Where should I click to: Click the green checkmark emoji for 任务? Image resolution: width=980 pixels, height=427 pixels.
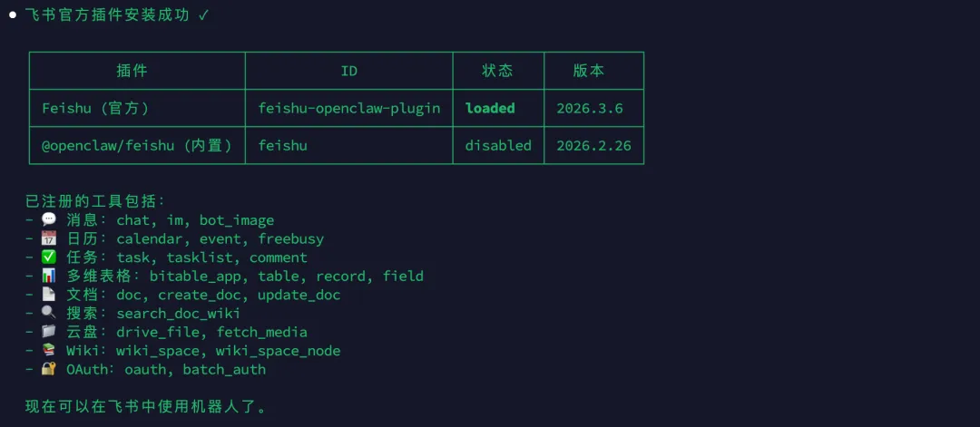click(x=49, y=257)
